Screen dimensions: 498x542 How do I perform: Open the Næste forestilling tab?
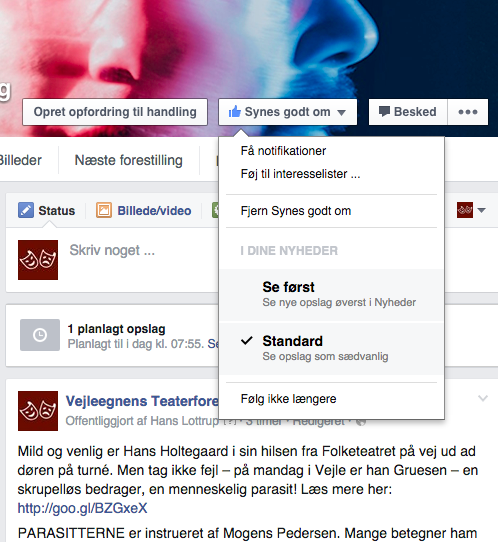pyautogui.click(x=129, y=160)
